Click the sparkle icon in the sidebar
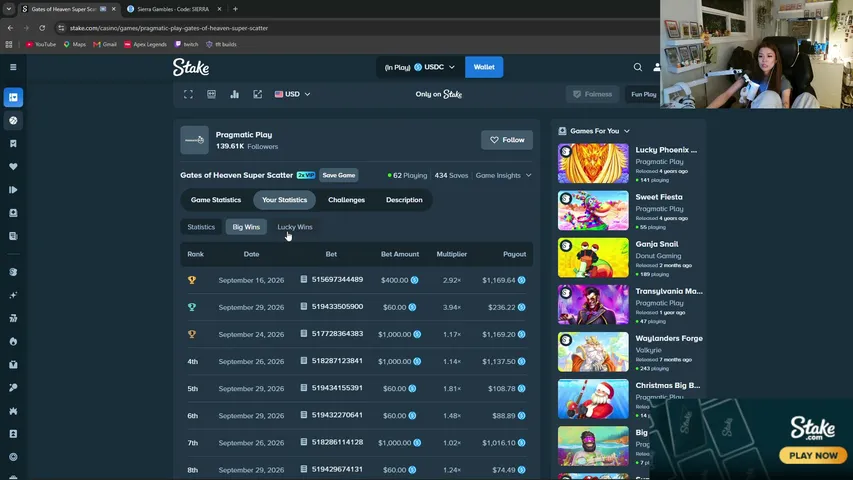This screenshot has width=853, height=480. (13, 295)
